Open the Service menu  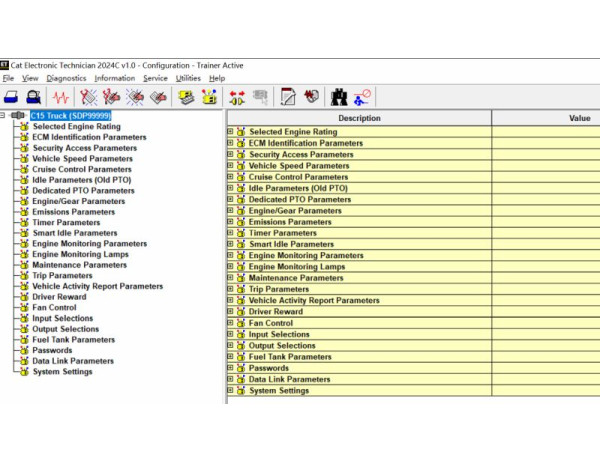pos(155,78)
